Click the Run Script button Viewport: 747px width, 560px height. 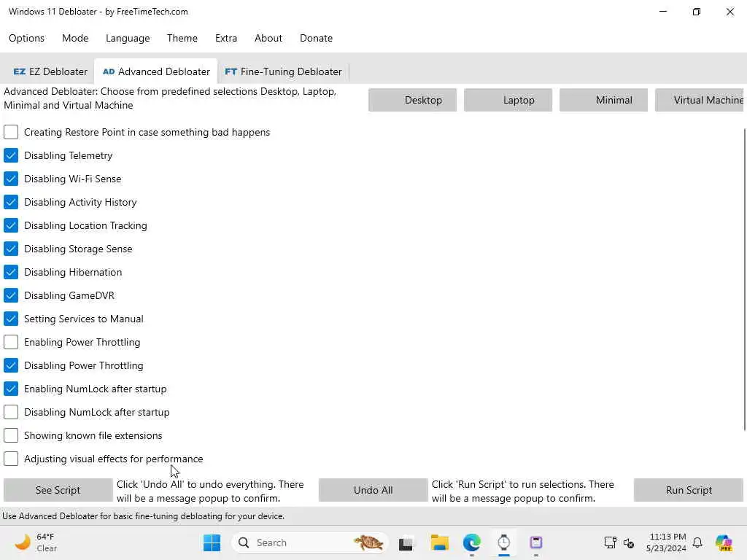pos(689,490)
